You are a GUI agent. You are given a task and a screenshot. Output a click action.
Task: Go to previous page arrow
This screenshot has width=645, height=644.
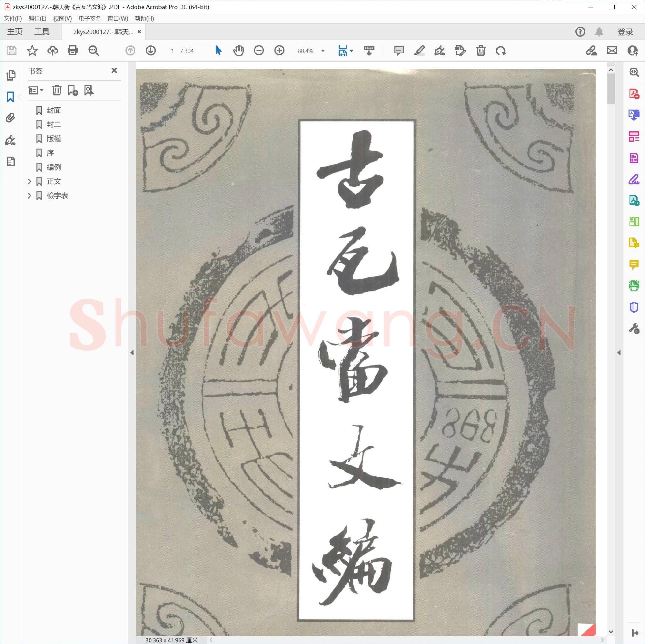(x=130, y=51)
